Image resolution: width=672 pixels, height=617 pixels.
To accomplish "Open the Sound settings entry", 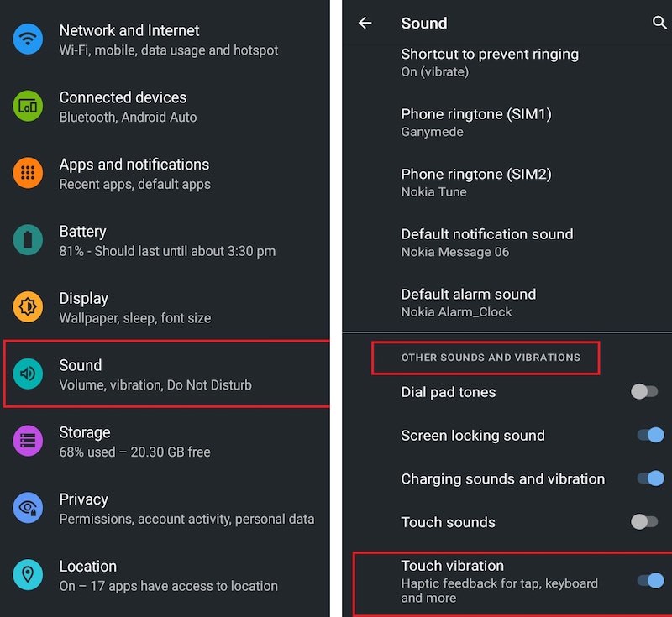I will [166, 374].
